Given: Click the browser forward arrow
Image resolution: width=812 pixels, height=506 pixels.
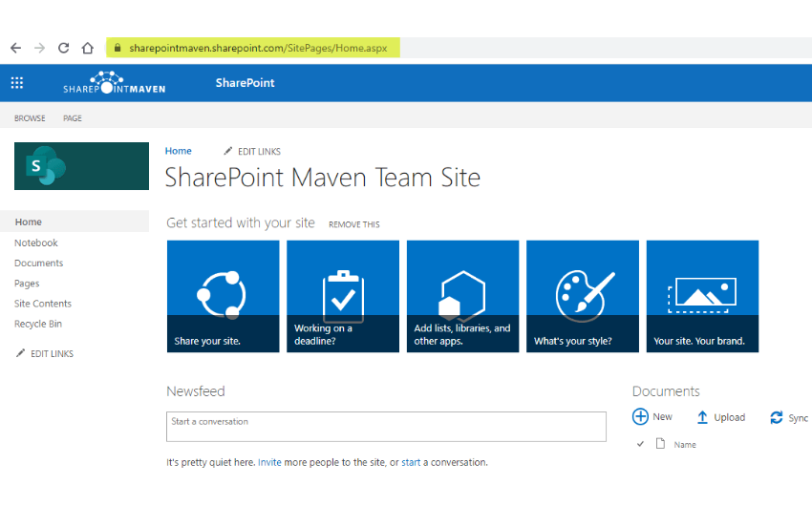Looking at the screenshot, I should click(x=40, y=48).
